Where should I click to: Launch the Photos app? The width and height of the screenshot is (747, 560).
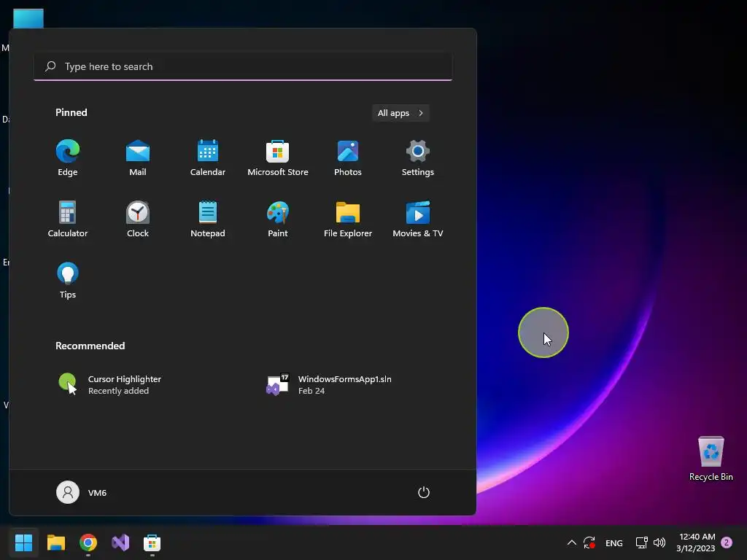[348, 158]
